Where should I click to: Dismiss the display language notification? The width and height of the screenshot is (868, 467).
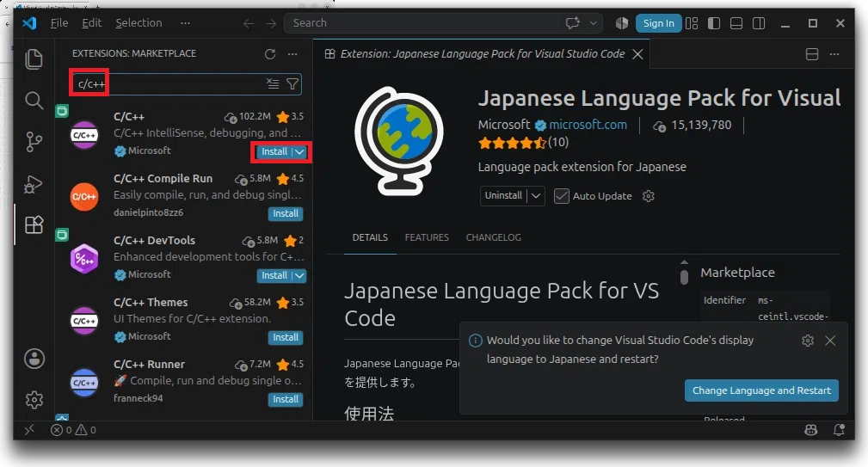[830, 341]
